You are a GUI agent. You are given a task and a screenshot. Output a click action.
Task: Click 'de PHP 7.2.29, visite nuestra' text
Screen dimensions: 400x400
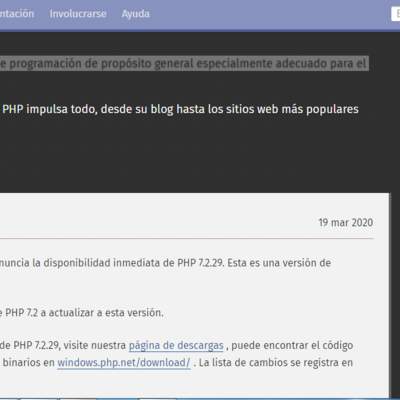(x=63, y=345)
